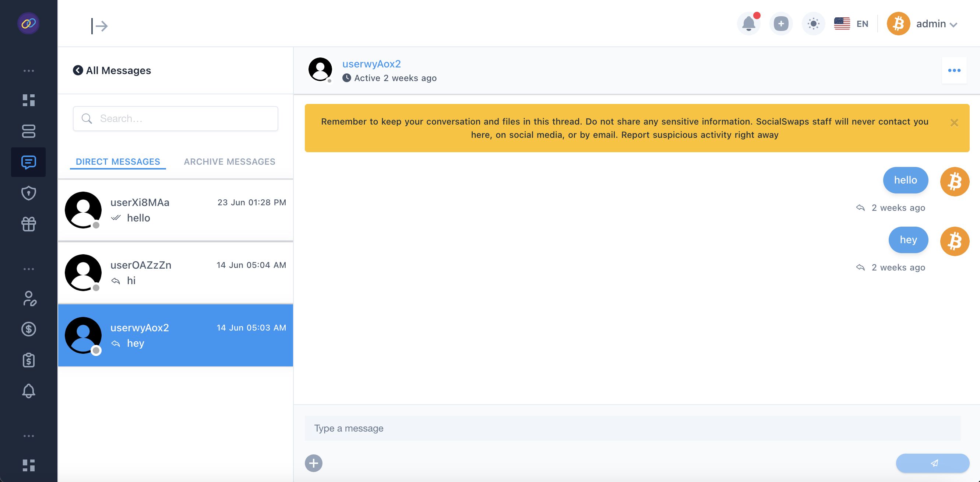Focus the Type a message field
The width and height of the screenshot is (980, 482).
pos(633,428)
